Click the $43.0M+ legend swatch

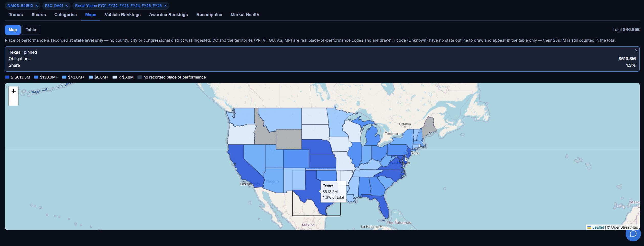(64, 77)
